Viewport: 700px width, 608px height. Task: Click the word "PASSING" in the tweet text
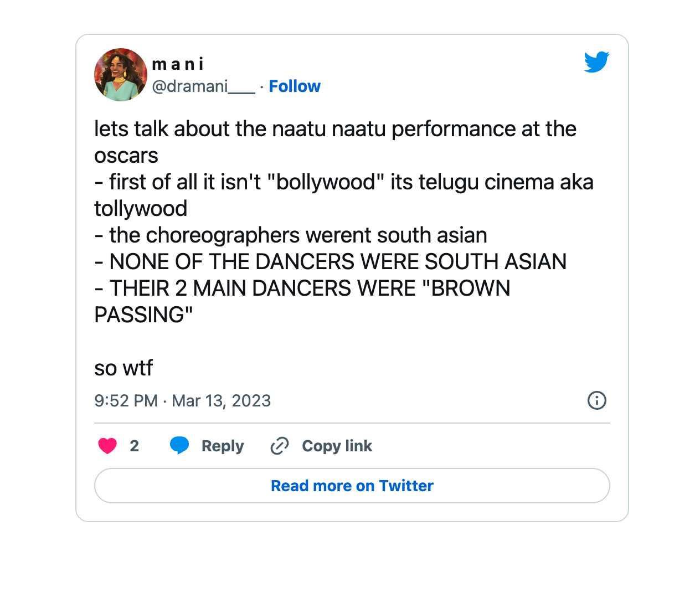(143, 315)
